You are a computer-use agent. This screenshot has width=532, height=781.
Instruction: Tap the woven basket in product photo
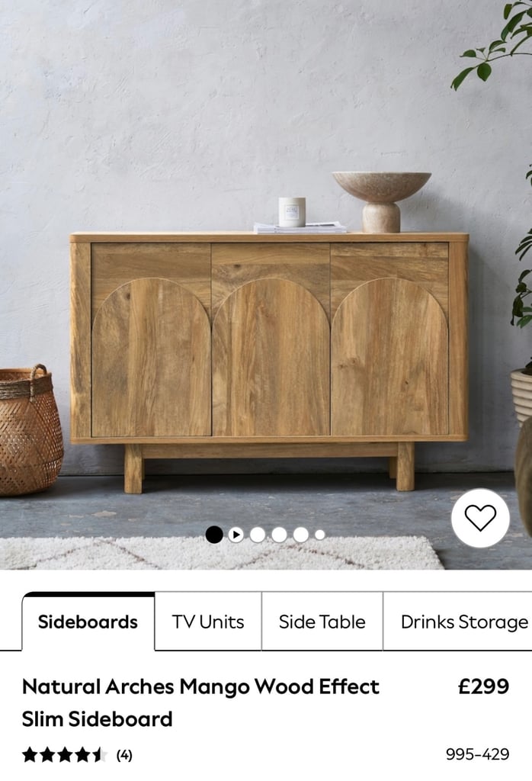click(30, 430)
